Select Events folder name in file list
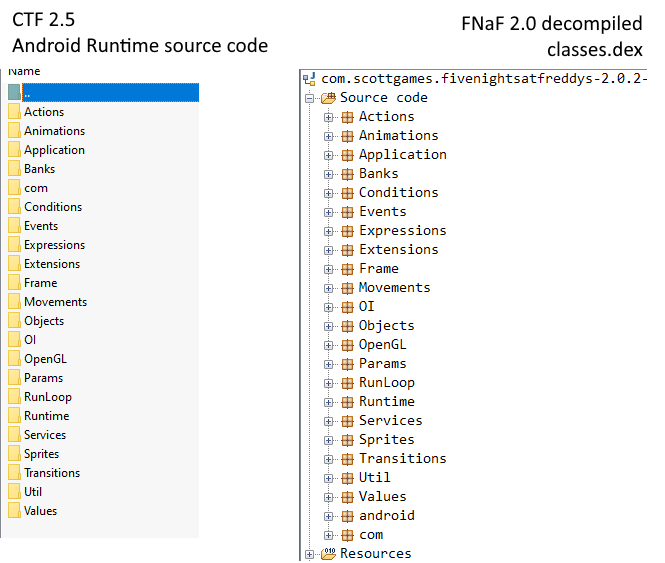 point(41,226)
